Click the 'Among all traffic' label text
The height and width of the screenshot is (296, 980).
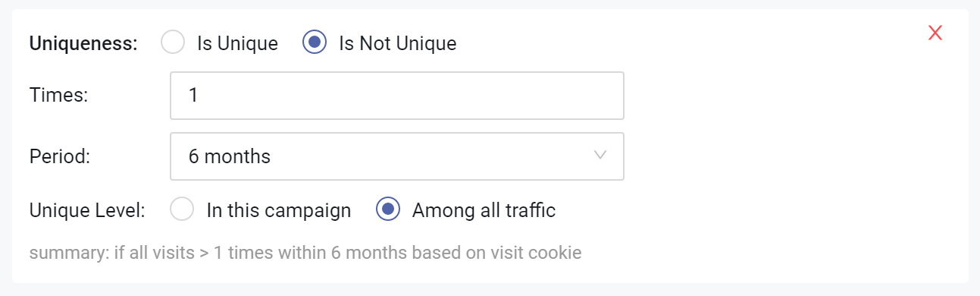click(x=484, y=211)
